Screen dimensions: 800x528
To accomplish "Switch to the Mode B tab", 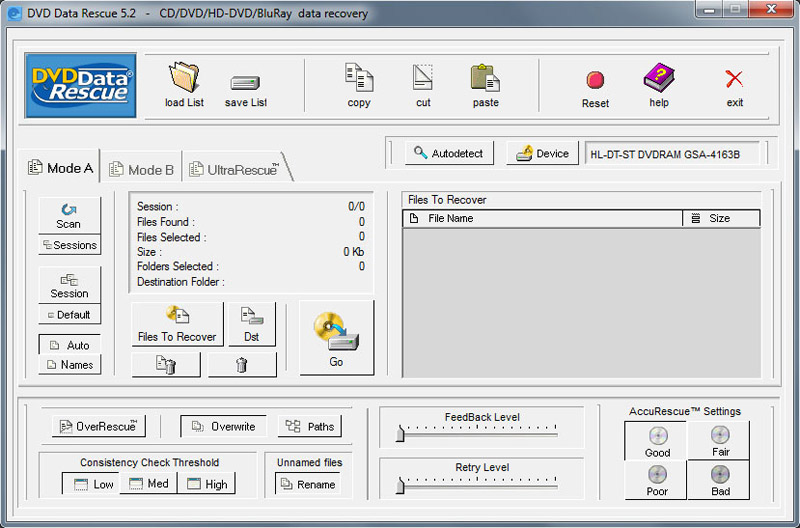I will tap(141, 169).
